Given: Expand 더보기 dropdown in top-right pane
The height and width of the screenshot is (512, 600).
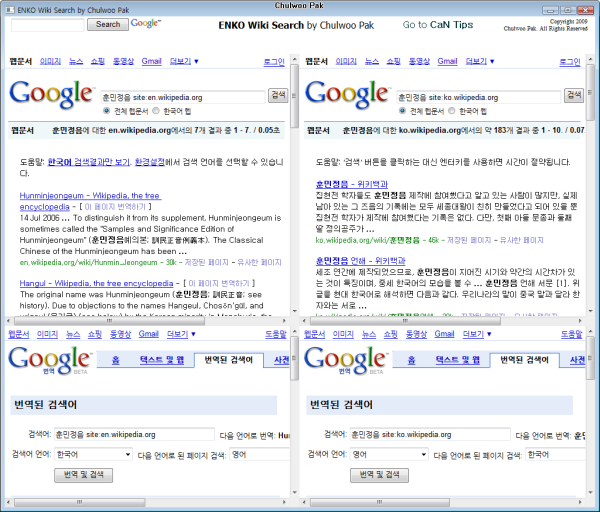Looking at the screenshot, I should click(480, 61).
